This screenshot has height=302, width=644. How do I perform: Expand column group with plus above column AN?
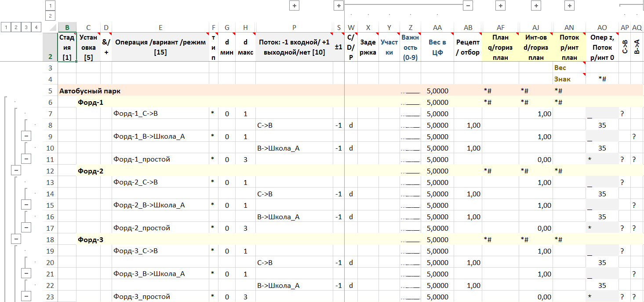pyautogui.click(x=569, y=6)
